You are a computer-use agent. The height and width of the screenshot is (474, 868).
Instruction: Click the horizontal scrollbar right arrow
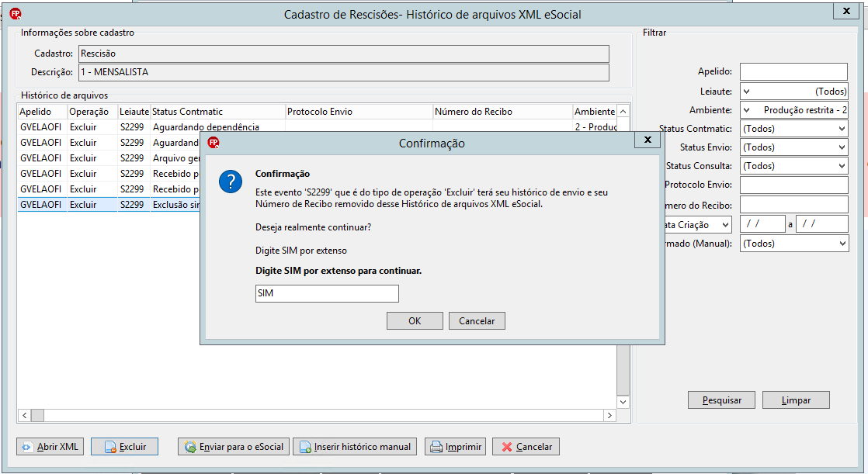(x=609, y=415)
